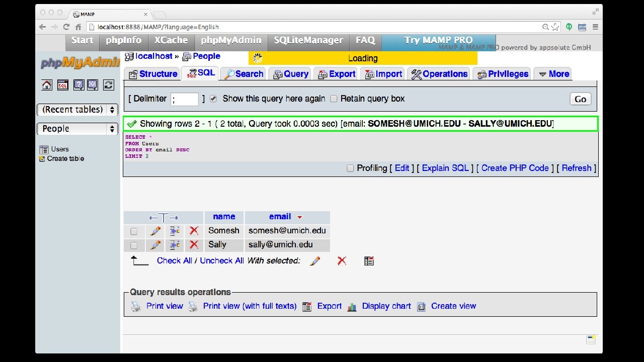
Task: Click the People breadcrumb link
Action: (x=206, y=56)
